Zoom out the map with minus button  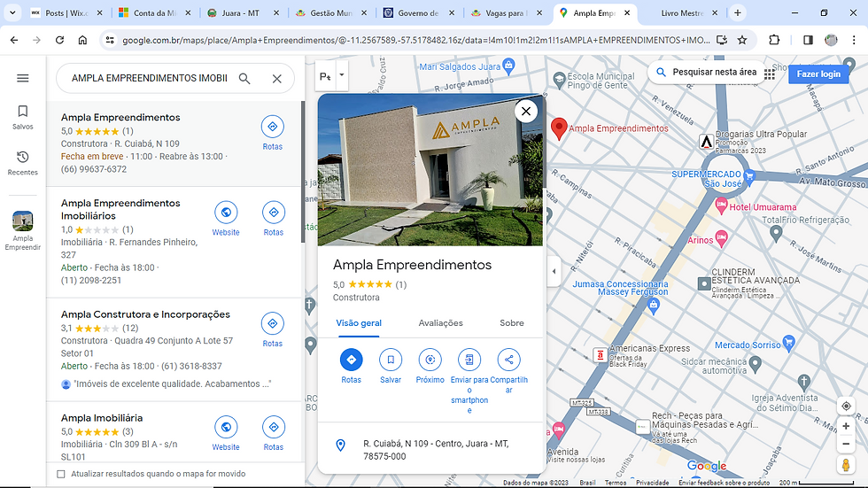click(846, 444)
